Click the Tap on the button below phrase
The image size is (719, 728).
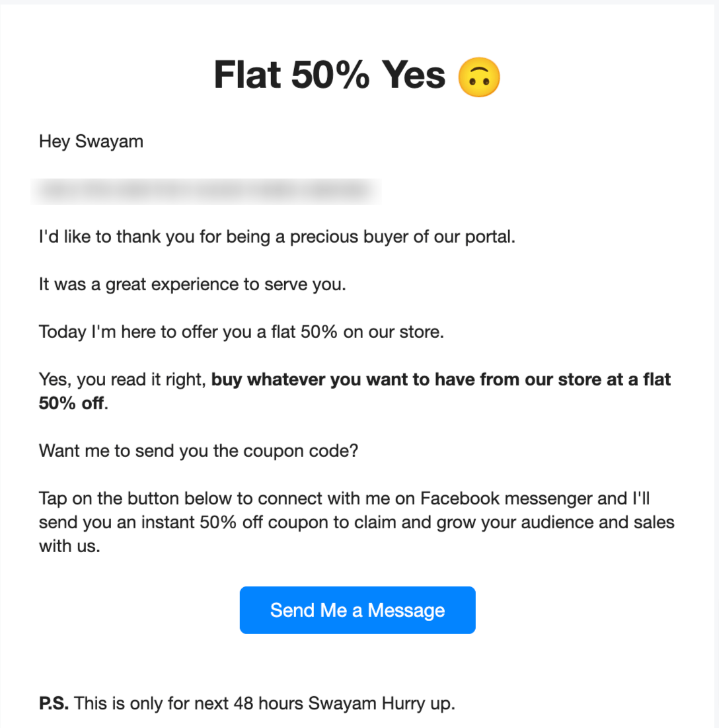pyautogui.click(x=135, y=499)
